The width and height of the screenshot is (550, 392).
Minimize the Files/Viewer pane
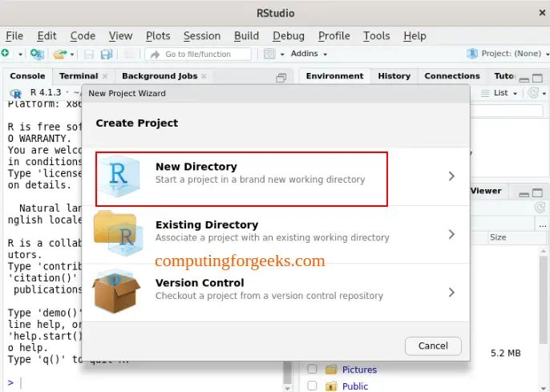click(524, 195)
